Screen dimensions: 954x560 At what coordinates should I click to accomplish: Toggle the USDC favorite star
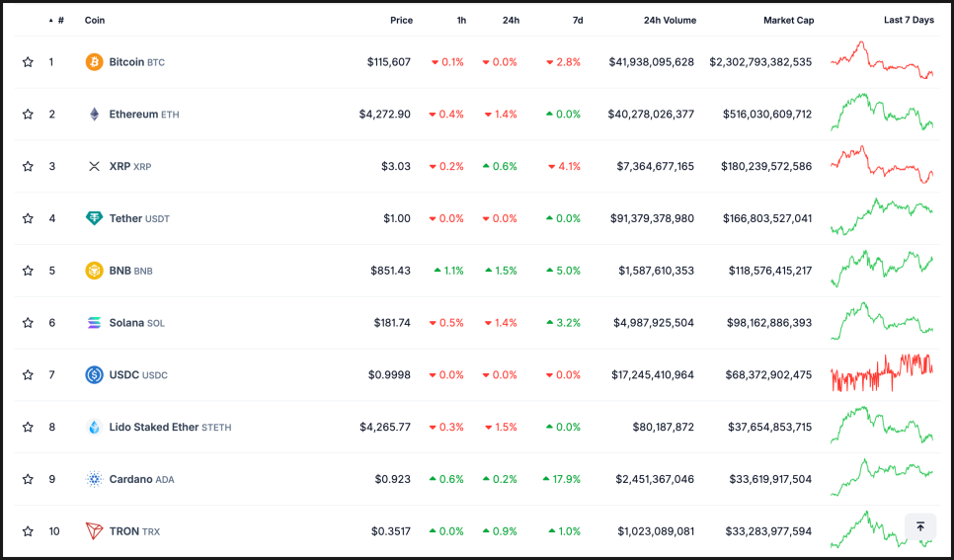(28, 375)
